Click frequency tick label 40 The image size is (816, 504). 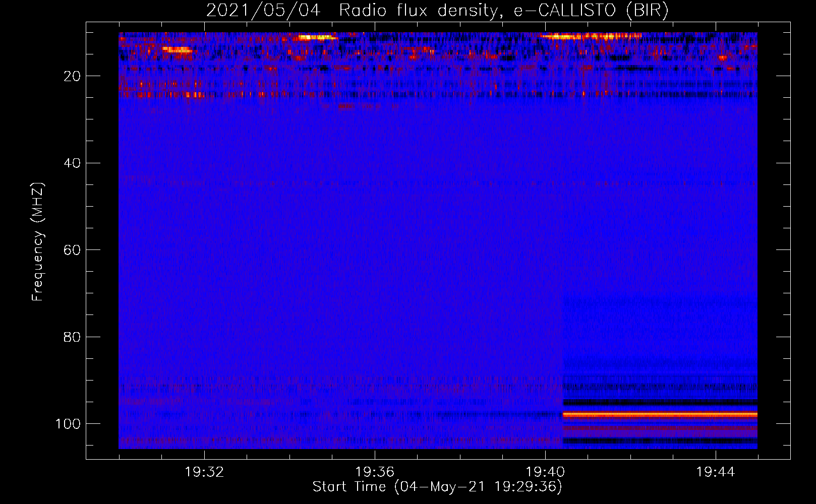72,163
